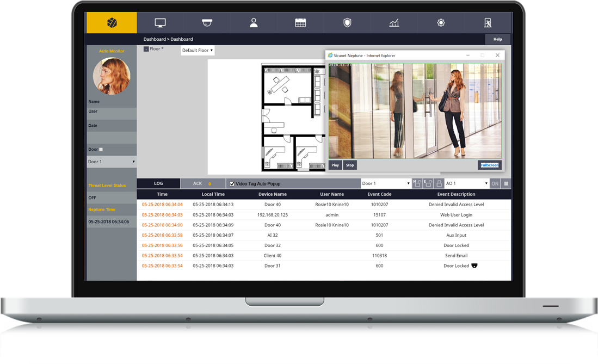Click the extended unlock E padlock icon

(428, 183)
